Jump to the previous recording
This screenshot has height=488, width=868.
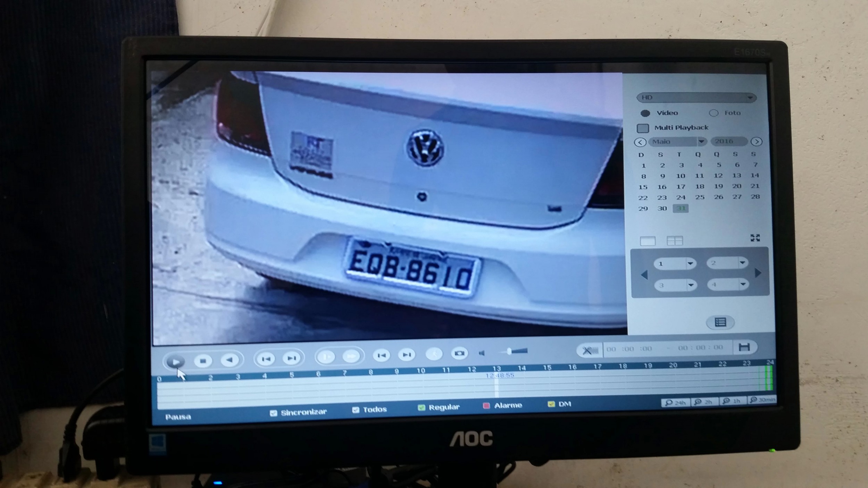coord(381,355)
